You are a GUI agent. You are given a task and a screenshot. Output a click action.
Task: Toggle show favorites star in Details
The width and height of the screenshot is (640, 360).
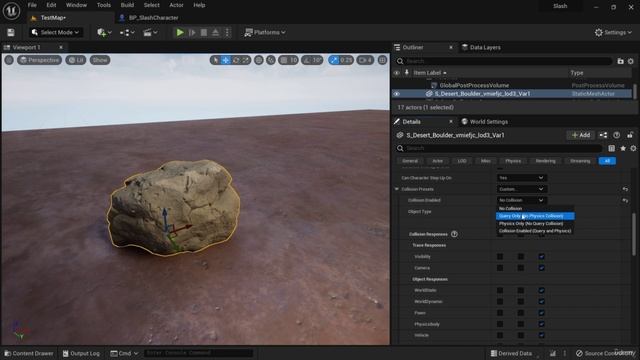623,148
